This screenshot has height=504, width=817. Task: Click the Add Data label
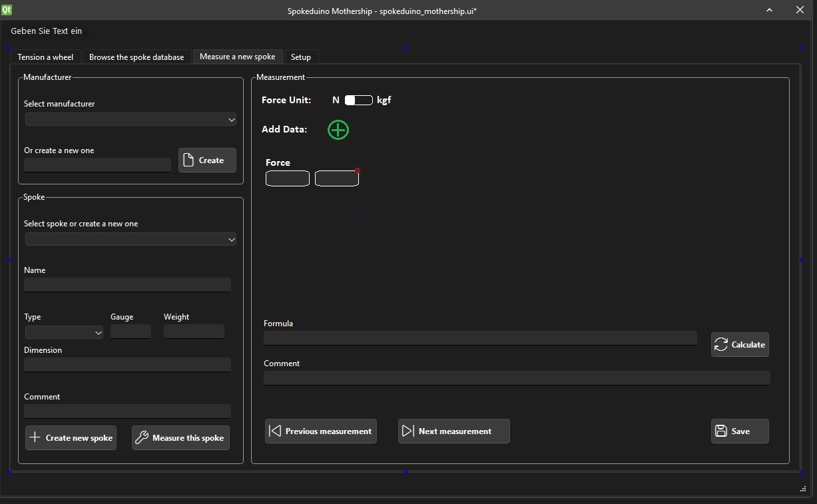point(284,129)
